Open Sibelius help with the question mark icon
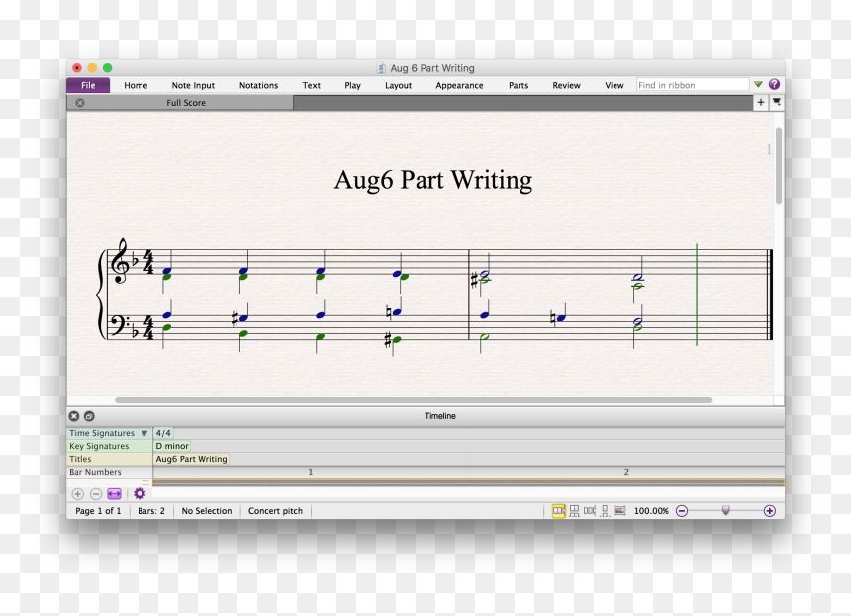 774,84
